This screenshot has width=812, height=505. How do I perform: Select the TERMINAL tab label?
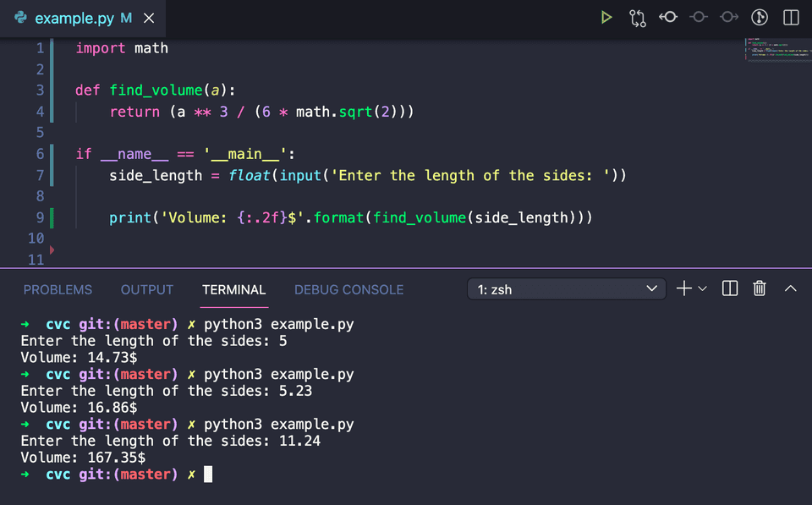[x=233, y=289]
